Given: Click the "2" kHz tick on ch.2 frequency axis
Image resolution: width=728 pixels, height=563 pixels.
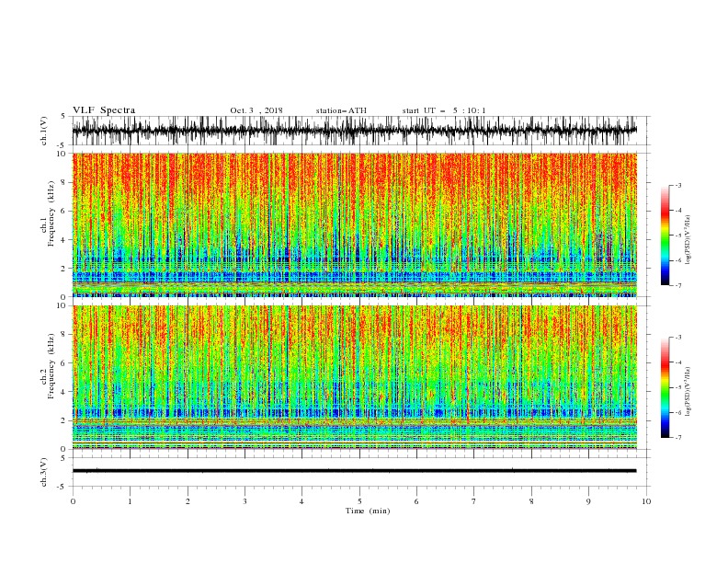Looking at the screenshot, I should [x=63, y=420].
